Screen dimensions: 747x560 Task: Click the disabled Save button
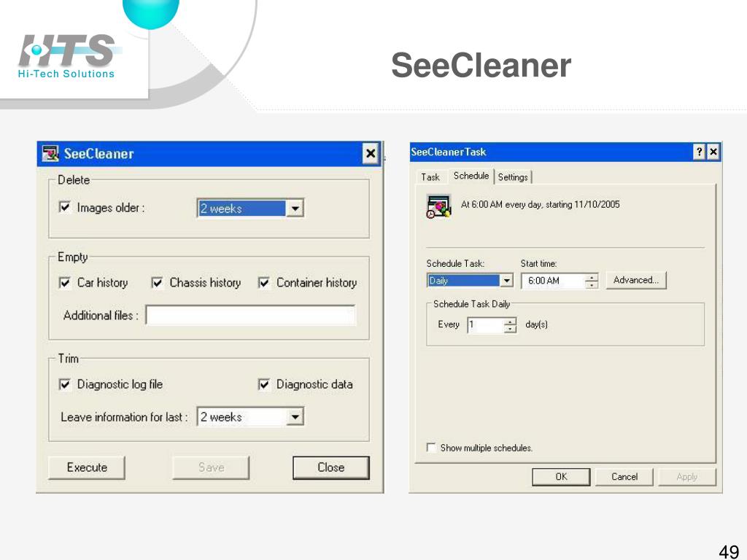tap(211, 467)
